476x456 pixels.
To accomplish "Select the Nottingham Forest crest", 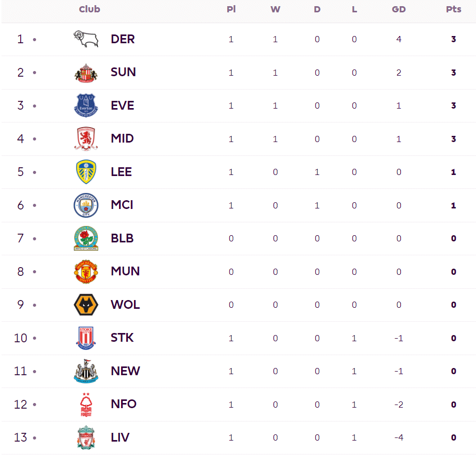I will [x=86, y=405].
